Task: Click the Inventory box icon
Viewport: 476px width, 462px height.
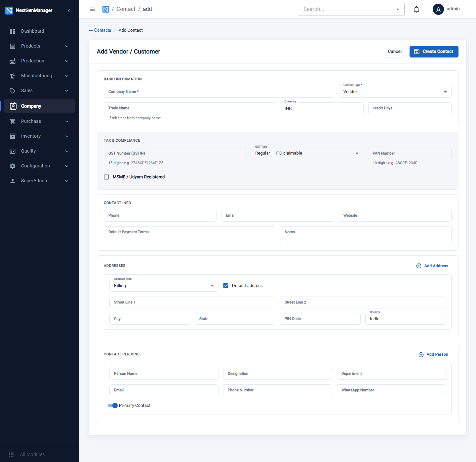Action: [13, 136]
